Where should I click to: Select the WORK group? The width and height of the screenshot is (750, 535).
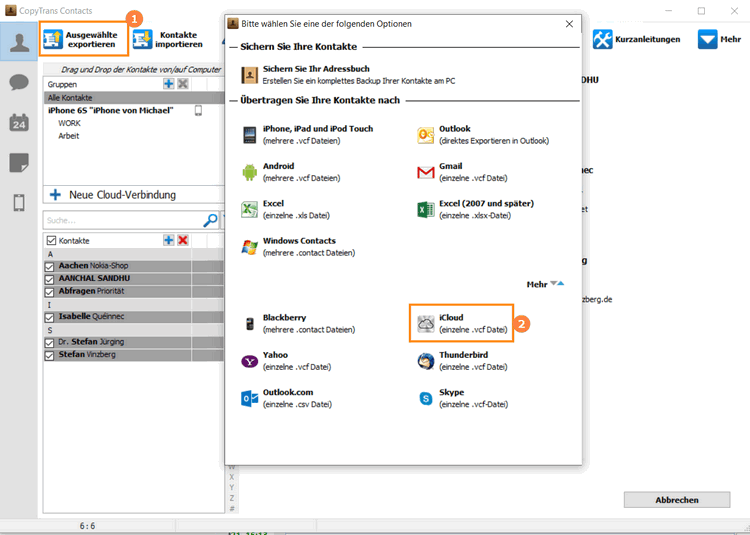tap(69, 123)
